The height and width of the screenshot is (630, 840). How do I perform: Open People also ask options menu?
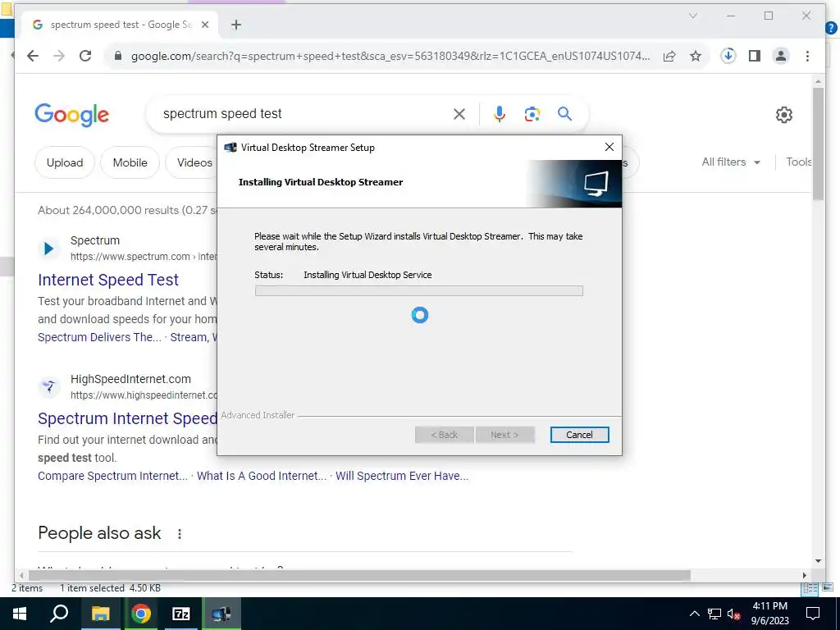[x=180, y=533]
